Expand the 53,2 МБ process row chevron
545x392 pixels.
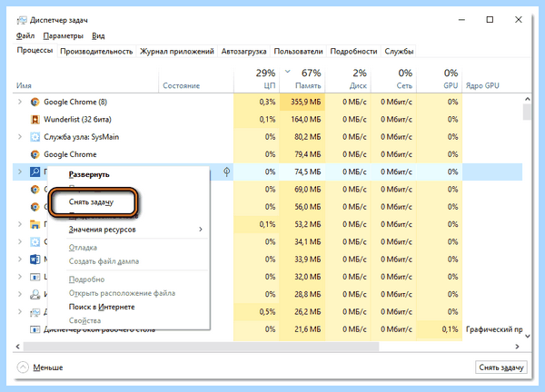(20, 224)
